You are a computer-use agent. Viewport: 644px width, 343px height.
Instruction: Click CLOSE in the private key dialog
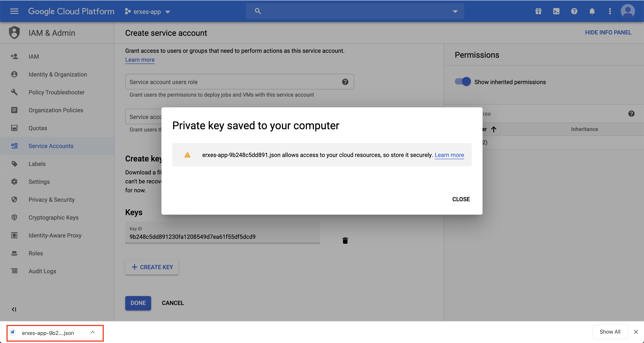point(461,199)
